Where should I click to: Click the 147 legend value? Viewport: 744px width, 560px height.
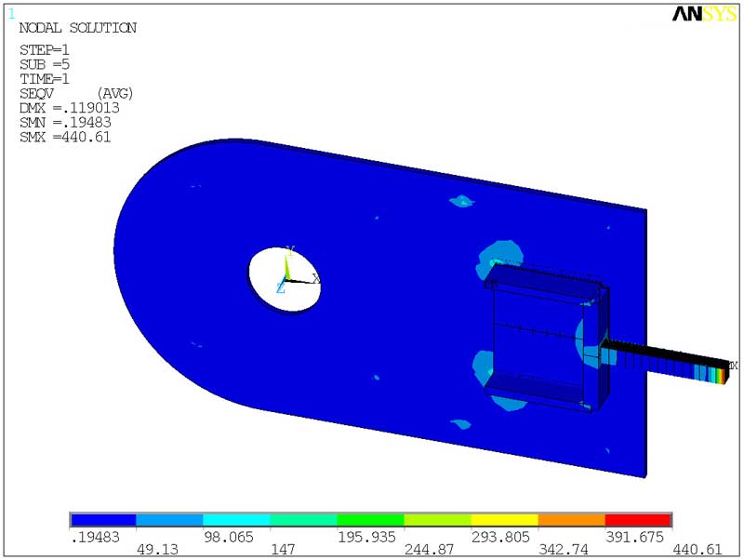point(283,550)
